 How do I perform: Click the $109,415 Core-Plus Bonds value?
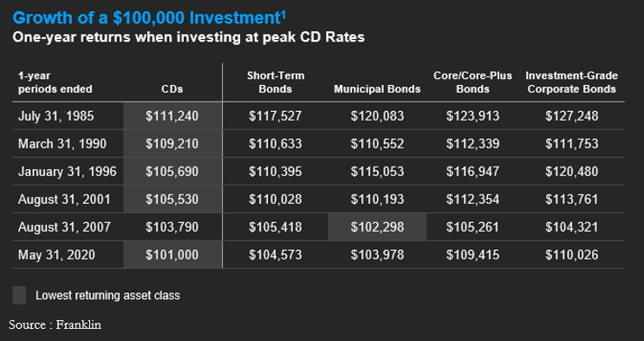pos(472,255)
